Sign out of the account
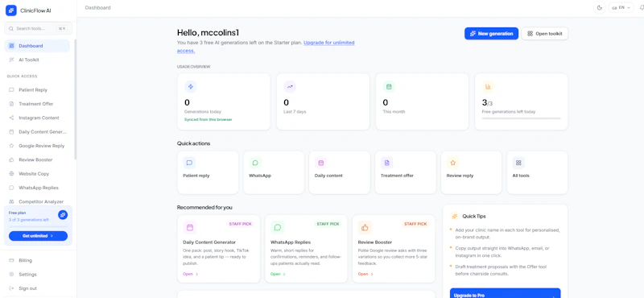644x298 pixels. coord(37,288)
